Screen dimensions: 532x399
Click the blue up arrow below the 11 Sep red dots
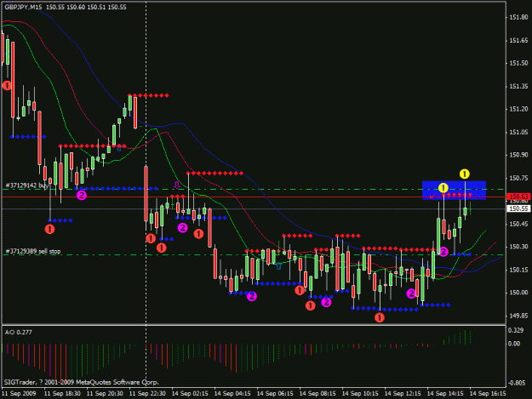[x=119, y=148]
